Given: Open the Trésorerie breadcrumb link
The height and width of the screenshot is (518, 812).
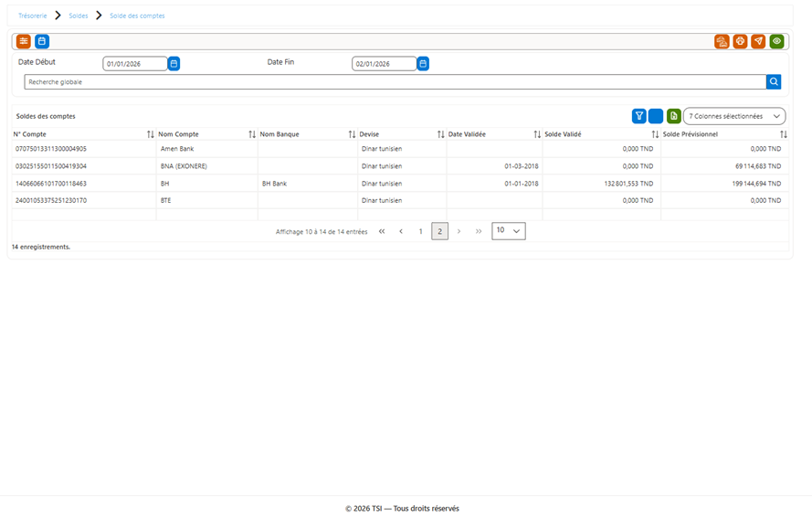Looking at the screenshot, I should click(x=32, y=16).
